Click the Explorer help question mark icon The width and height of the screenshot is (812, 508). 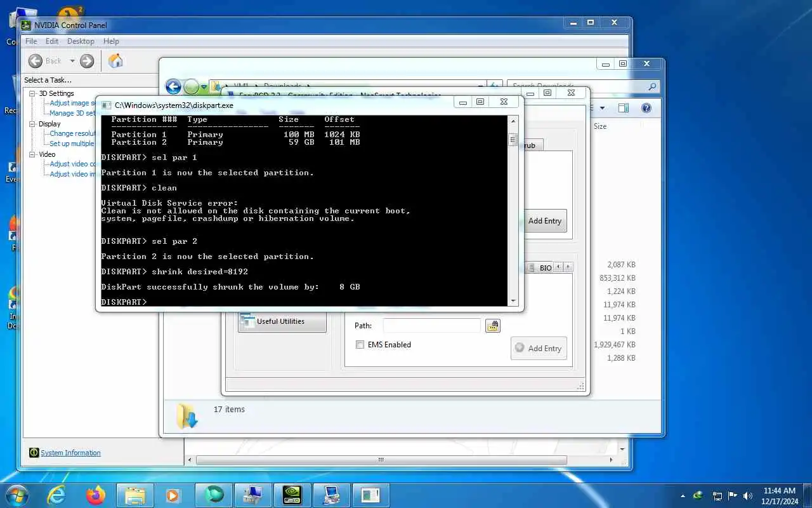pos(646,108)
